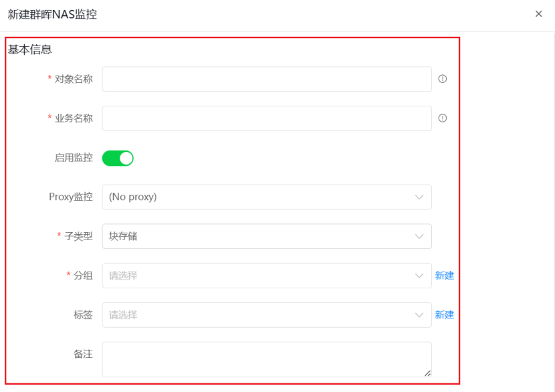Click 新建 link next to 分组
Image resolution: width=555 pixels, height=392 pixels.
coord(445,276)
